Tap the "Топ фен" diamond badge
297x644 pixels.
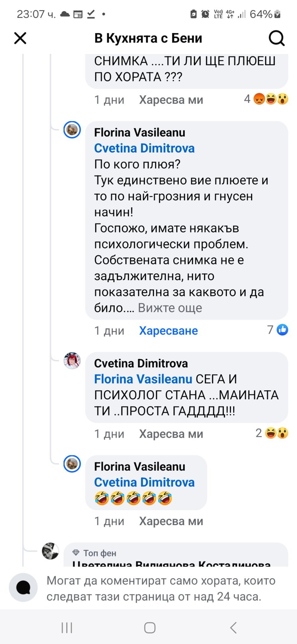coord(76,552)
